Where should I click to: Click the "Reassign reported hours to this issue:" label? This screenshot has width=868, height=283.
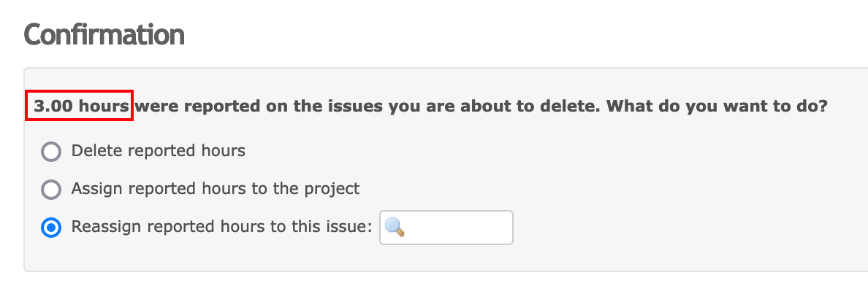[221, 227]
